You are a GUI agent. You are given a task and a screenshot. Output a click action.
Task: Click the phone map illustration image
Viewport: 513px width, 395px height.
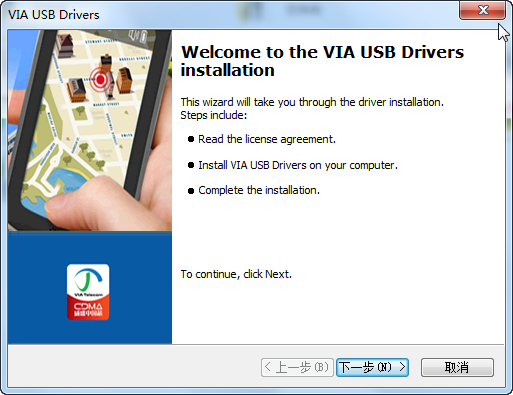click(x=90, y=130)
